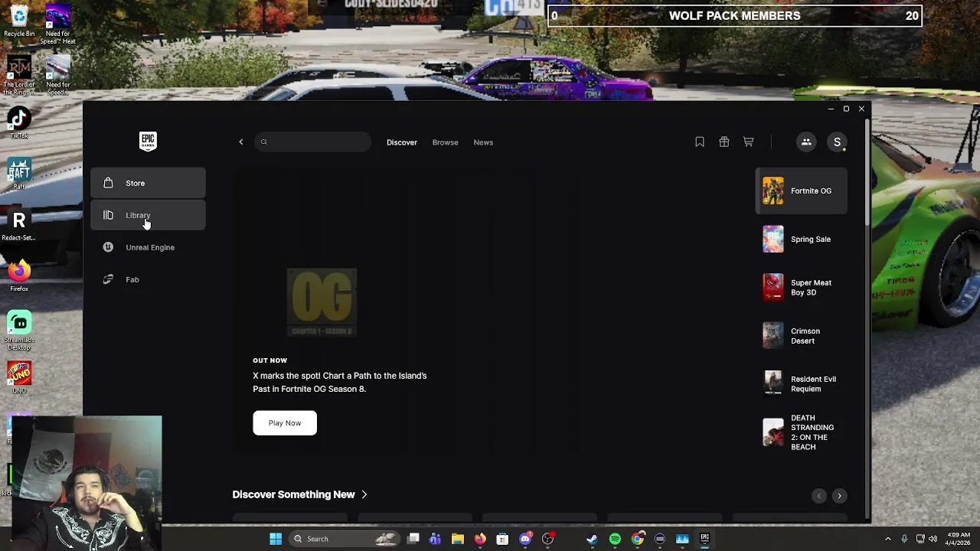Select Super Meat Boy 3D item
Image resolution: width=980 pixels, height=551 pixels.
point(802,287)
